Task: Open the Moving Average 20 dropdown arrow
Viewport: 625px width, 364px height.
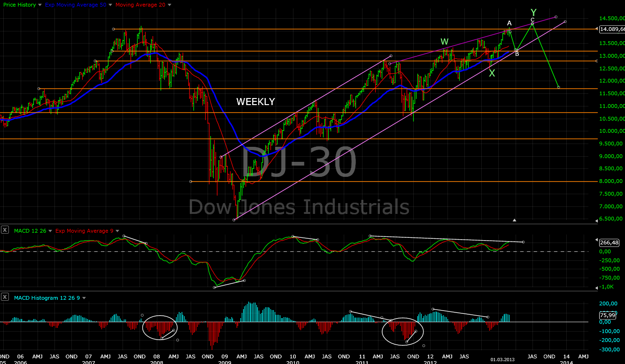Action: click(x=169, y=5)
